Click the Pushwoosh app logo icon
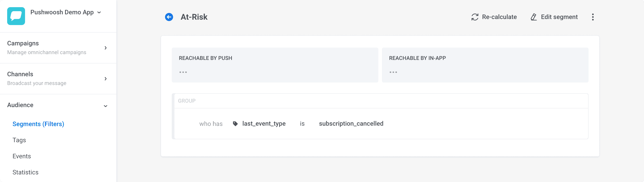 16,16
